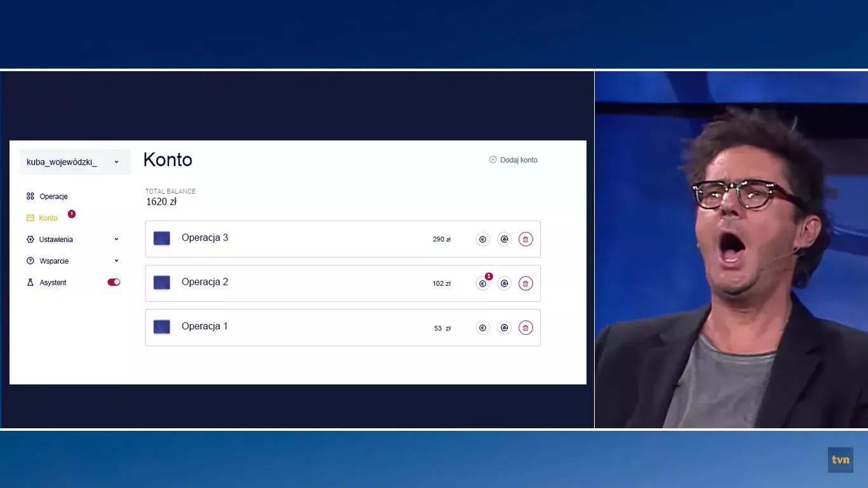Click the plus icon beside Dodaj konto
The image size is (868, 488).
pyautogui.click(x=493, y=160)
